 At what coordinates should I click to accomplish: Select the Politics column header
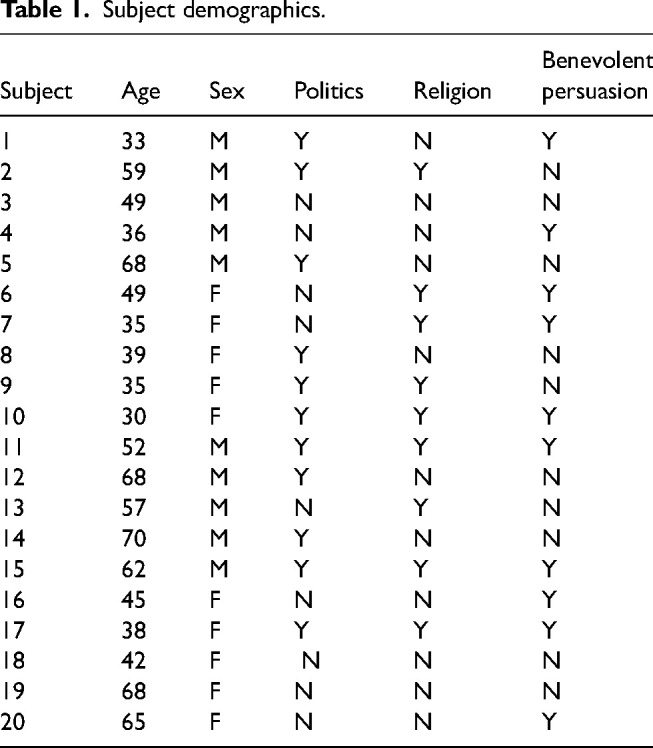329,92
